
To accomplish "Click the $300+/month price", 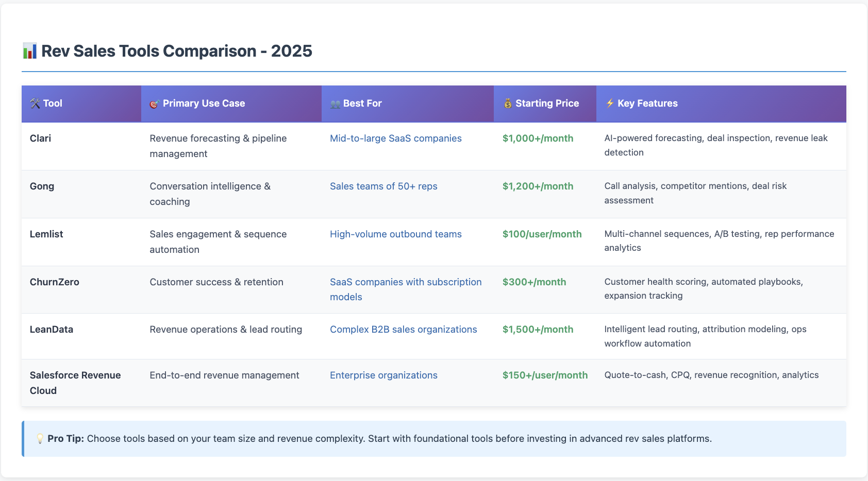I will pyautogui.click(x=534, y=282).
